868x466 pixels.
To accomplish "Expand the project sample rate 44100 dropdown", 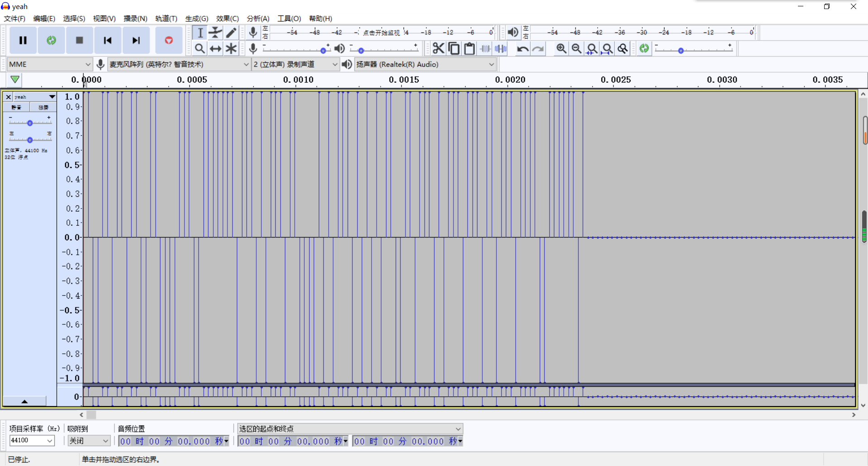I will tap(50, 440).
